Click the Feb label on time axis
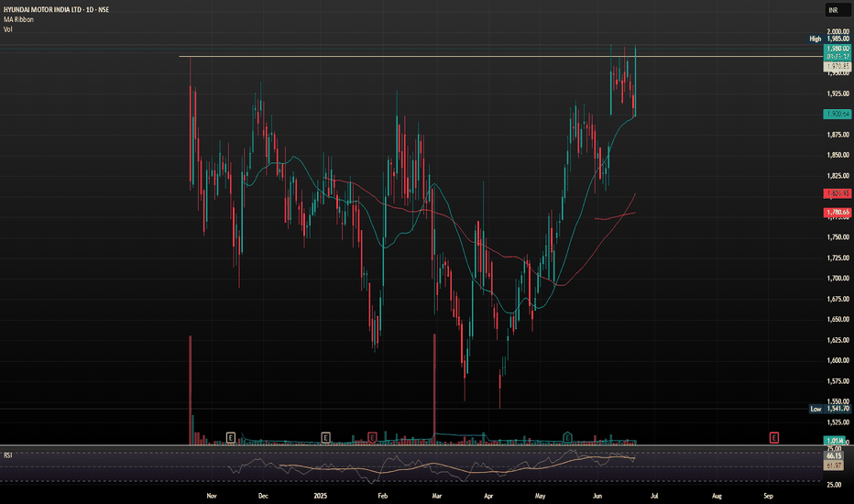This screenshot has height=504, width=854. (x=383, y=496)
